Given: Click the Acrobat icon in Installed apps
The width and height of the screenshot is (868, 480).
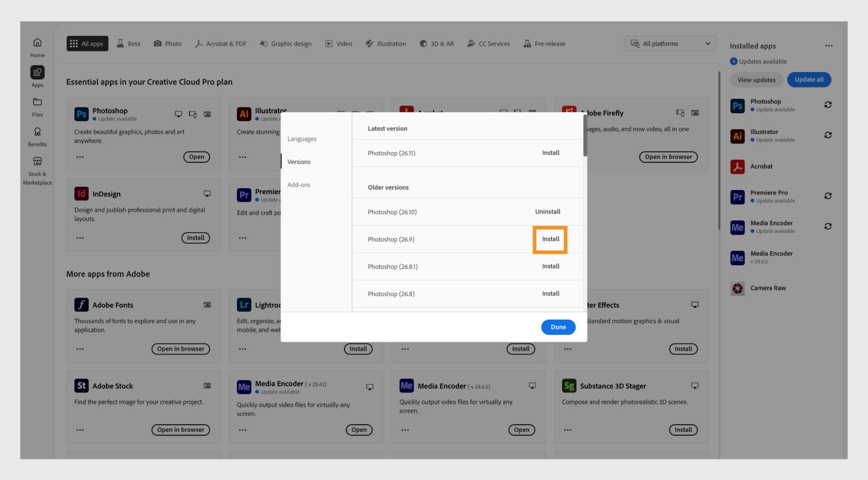Looking at the screenshot, I should [x=737, y=166].
